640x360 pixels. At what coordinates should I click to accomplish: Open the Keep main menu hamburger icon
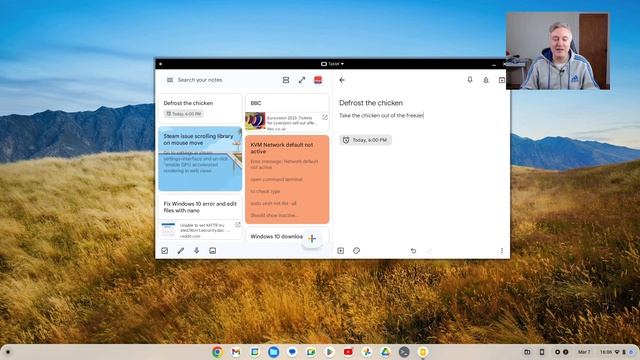pos(170,80)
